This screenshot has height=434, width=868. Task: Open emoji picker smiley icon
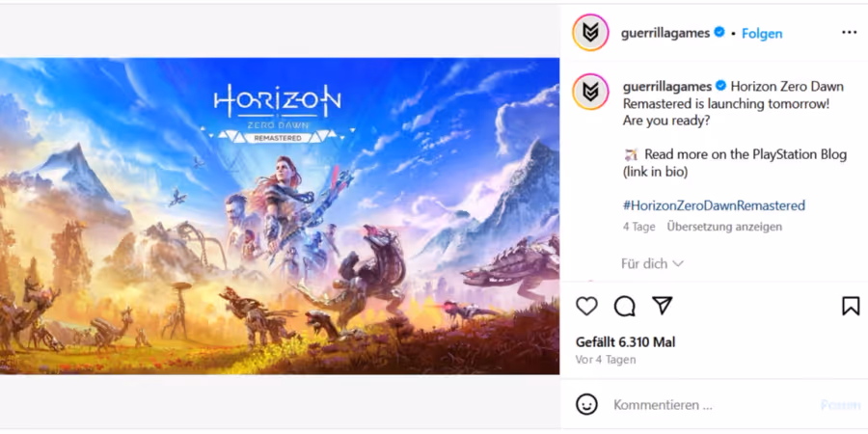tap(586, 405)
